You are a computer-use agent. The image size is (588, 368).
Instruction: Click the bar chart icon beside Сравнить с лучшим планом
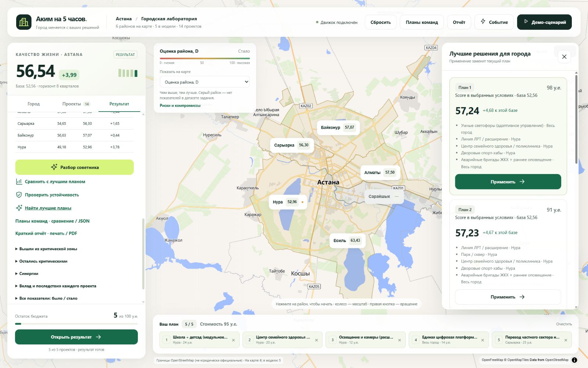click(19, 181)
